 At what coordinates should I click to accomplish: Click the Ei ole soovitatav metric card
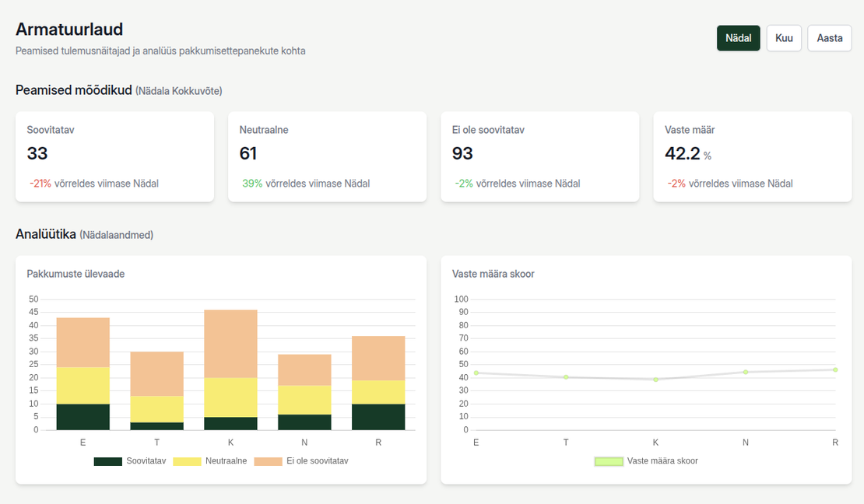(x=539, y=156)
